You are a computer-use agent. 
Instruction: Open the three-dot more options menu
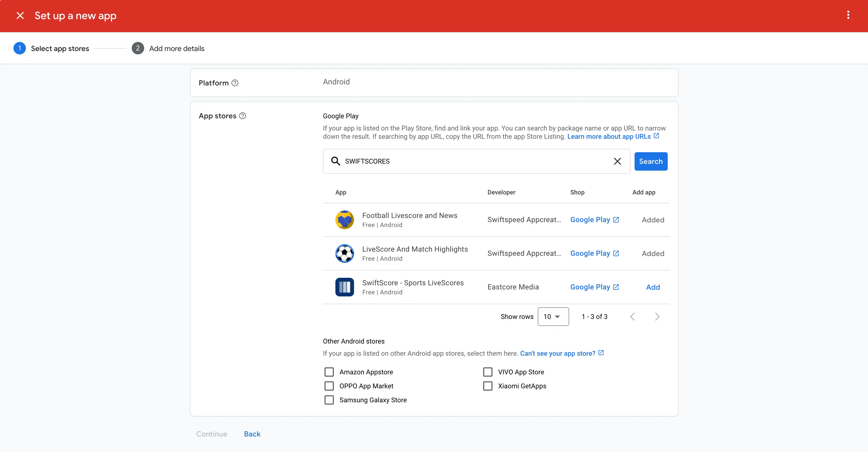pos(848,15)
